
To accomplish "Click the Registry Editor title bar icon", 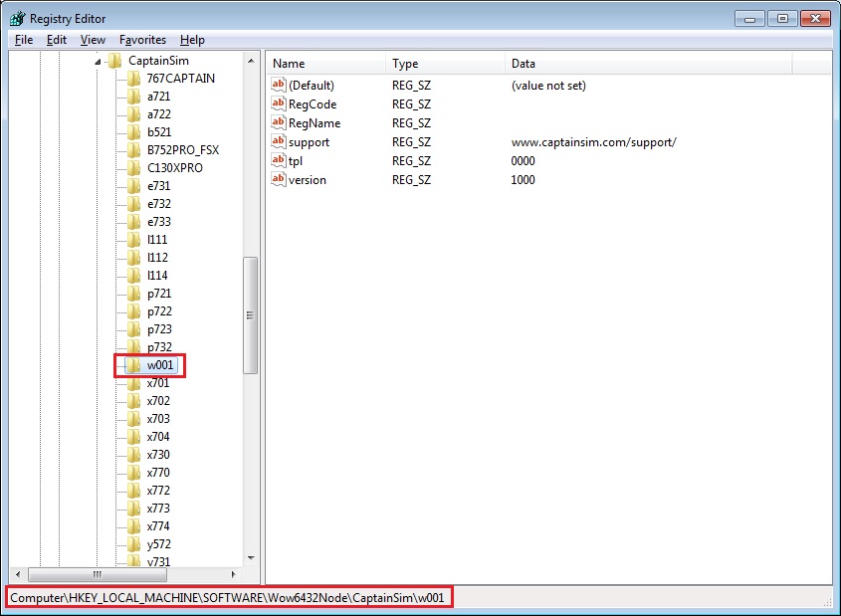I will (x=17, y=18).
